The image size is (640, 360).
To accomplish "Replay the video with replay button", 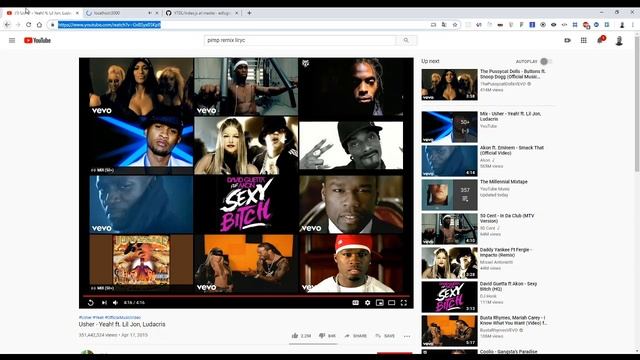I will point(91,303).
